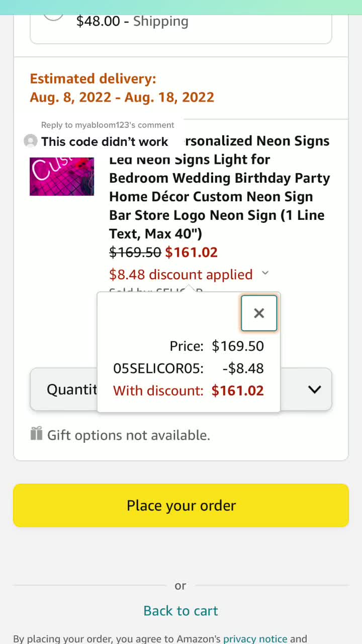Click the $8.48 discount applied text
Viewport: 362px width, 644px height.
click(181, 274)
